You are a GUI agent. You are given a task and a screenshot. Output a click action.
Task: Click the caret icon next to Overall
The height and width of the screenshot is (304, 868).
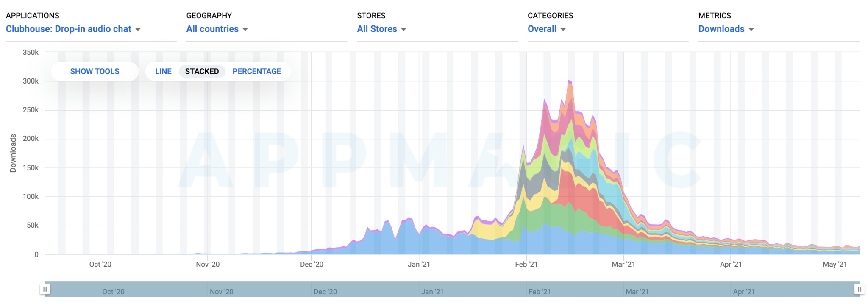563,29
